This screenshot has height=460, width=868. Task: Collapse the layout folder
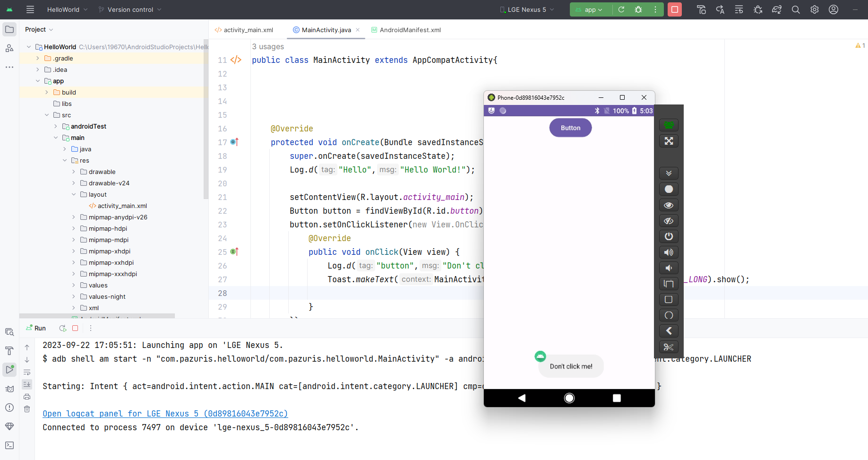click(74, 195)
